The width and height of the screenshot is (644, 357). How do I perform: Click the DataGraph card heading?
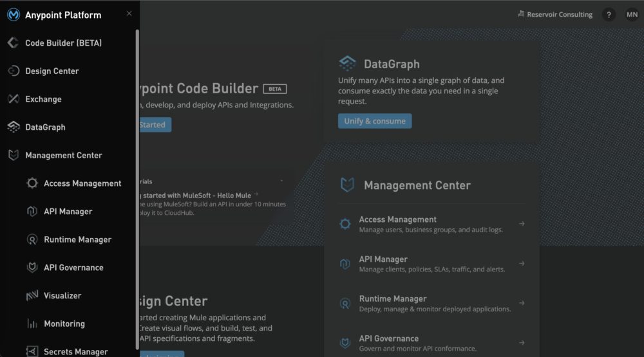[x=392, y=64]
